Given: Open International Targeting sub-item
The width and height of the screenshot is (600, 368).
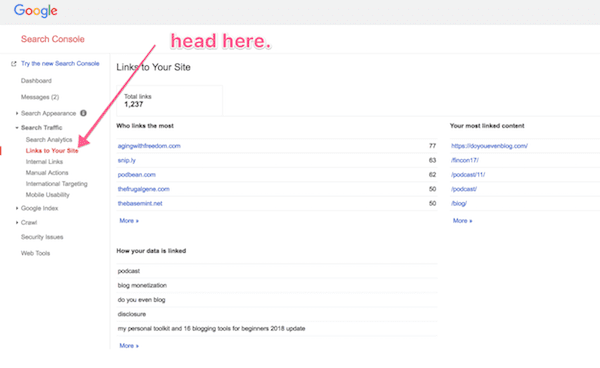Looking at the screenshot, I should pyautogui.click(x=57, y=184).
